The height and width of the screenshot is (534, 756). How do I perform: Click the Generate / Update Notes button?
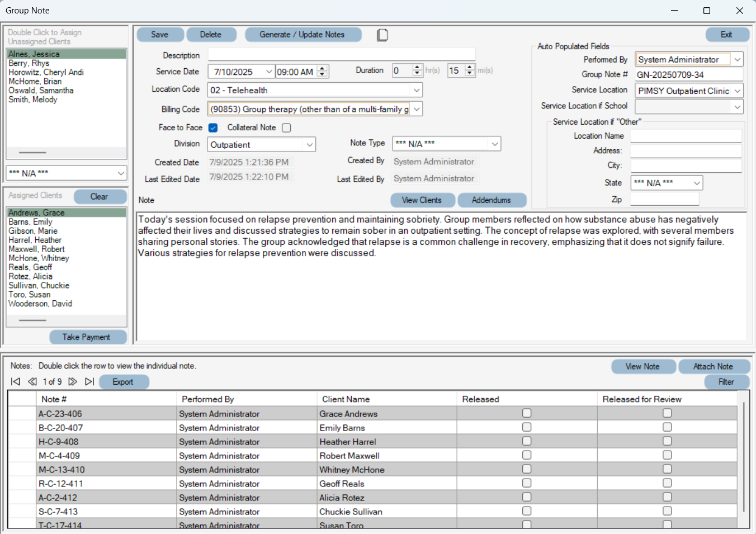303,34
